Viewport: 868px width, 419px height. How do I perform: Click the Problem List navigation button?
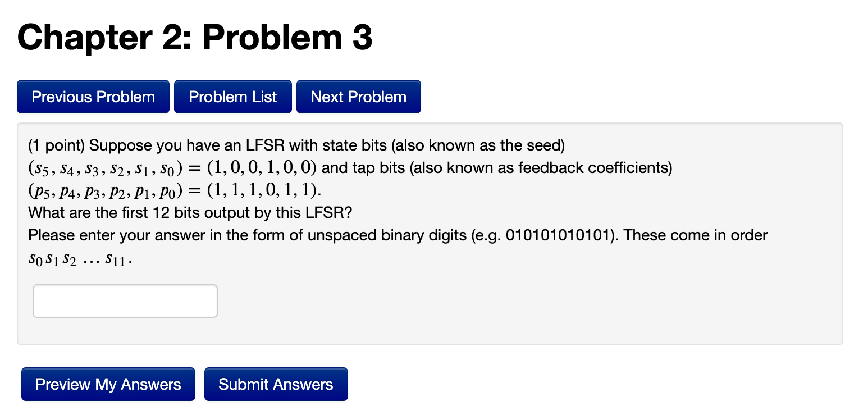pyautogui.click(x=232, y=97)
